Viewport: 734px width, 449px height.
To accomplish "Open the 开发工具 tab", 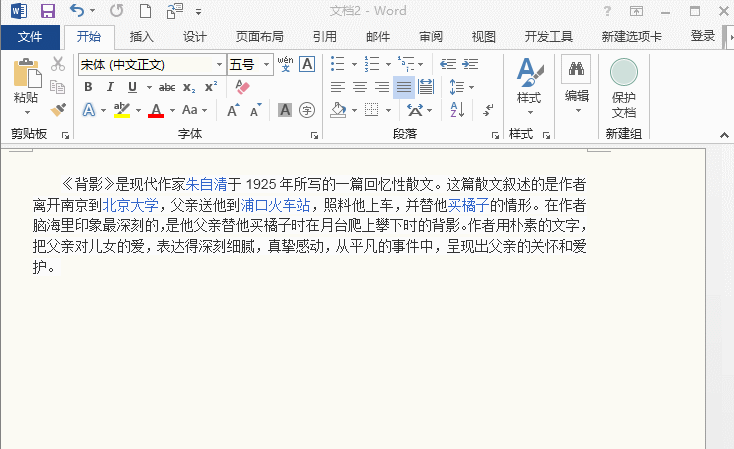I will click(x=549, y=37).
